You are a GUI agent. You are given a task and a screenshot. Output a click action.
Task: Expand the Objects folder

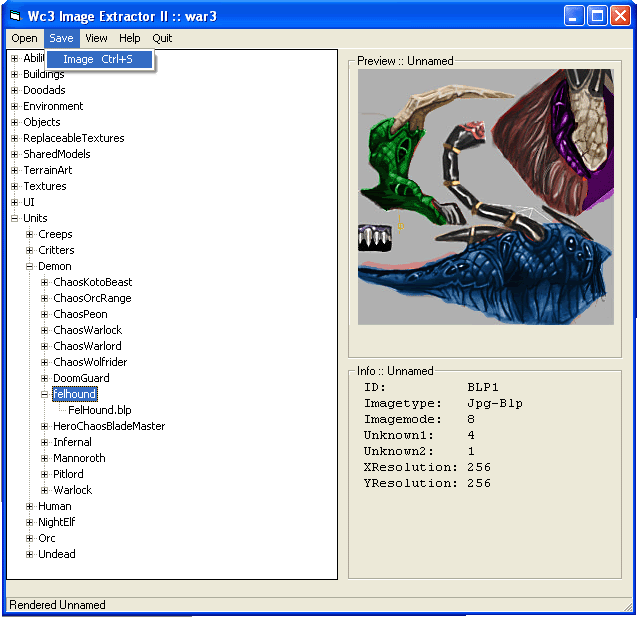coord(15,122)
